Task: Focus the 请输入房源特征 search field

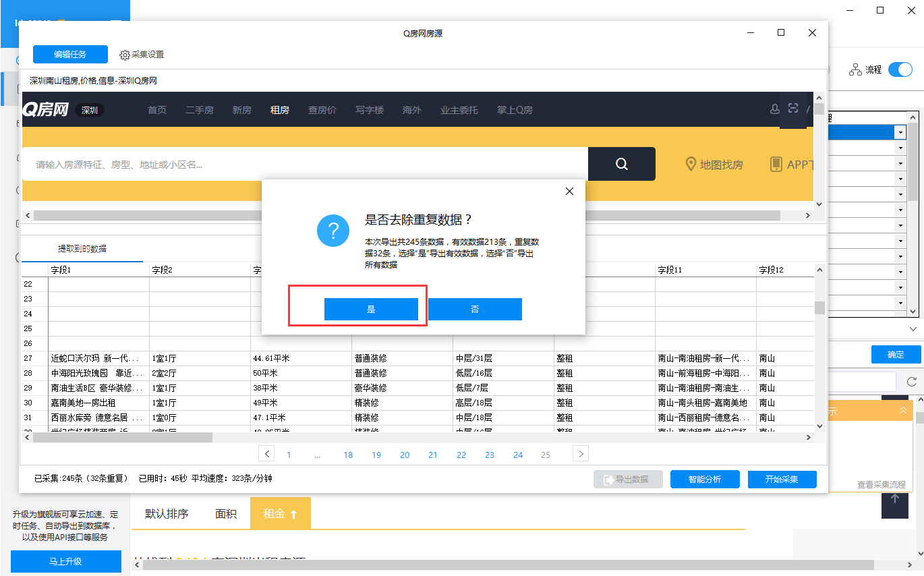Action: 305,164
